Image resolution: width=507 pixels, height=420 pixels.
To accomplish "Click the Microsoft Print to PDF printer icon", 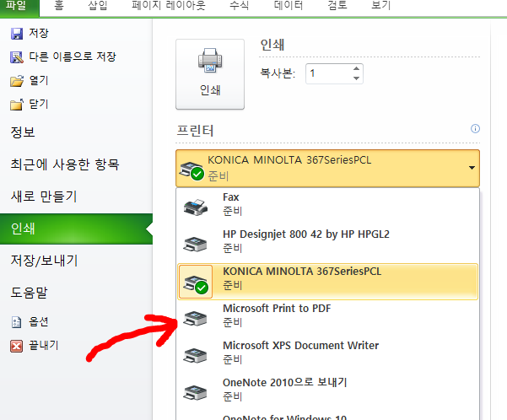I will click(195, 318).
